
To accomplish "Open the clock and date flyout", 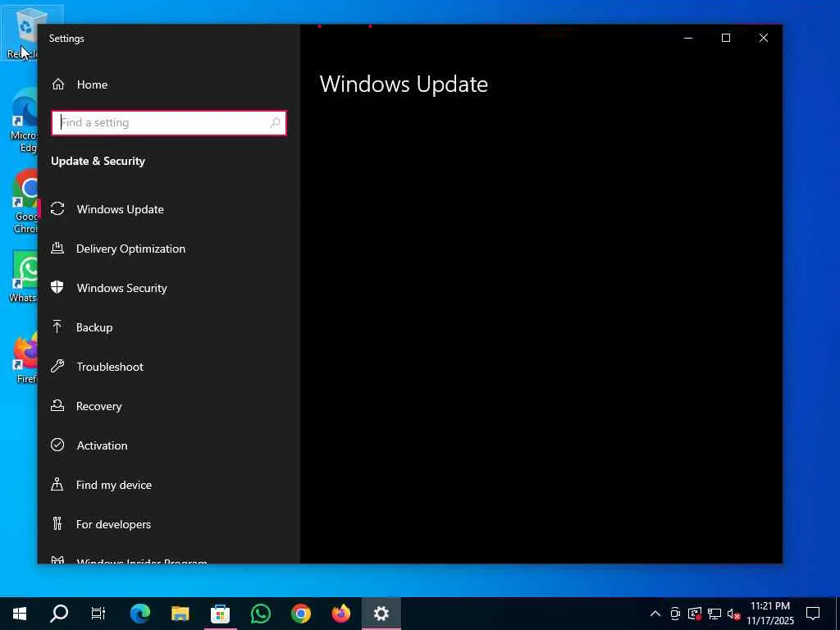I will [770, 614].
